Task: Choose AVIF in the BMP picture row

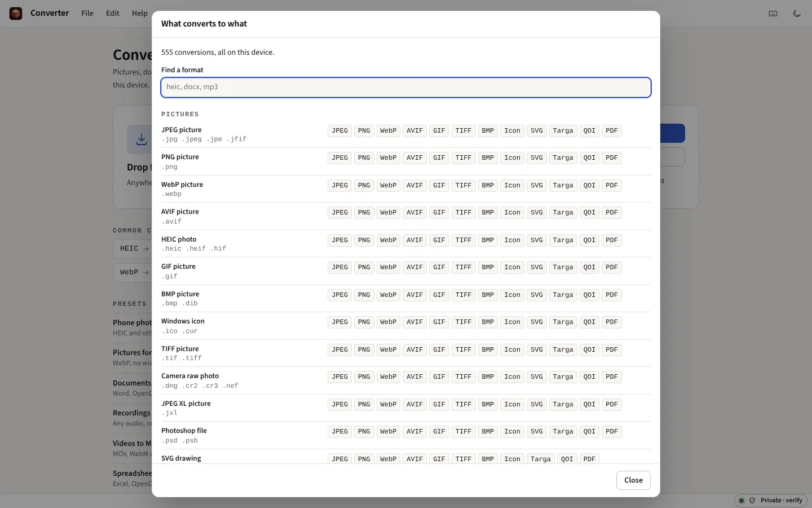Action: point(414,295)
